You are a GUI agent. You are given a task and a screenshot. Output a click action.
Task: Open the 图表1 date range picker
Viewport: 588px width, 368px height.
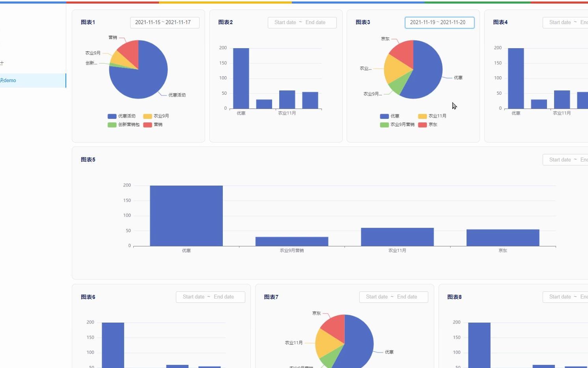[164, 23]
